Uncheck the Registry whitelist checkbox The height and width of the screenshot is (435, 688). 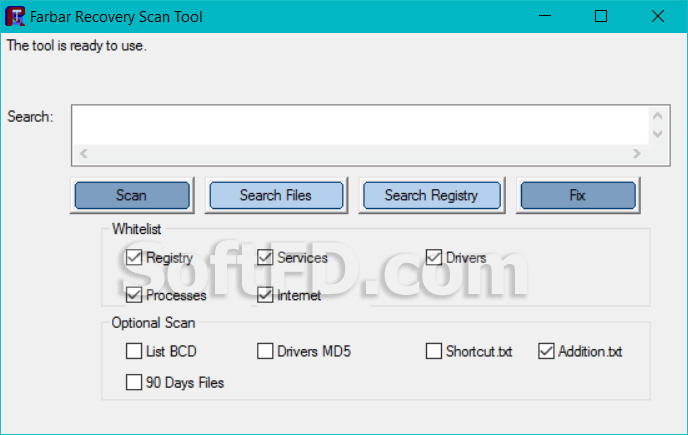tap(134, 257)
